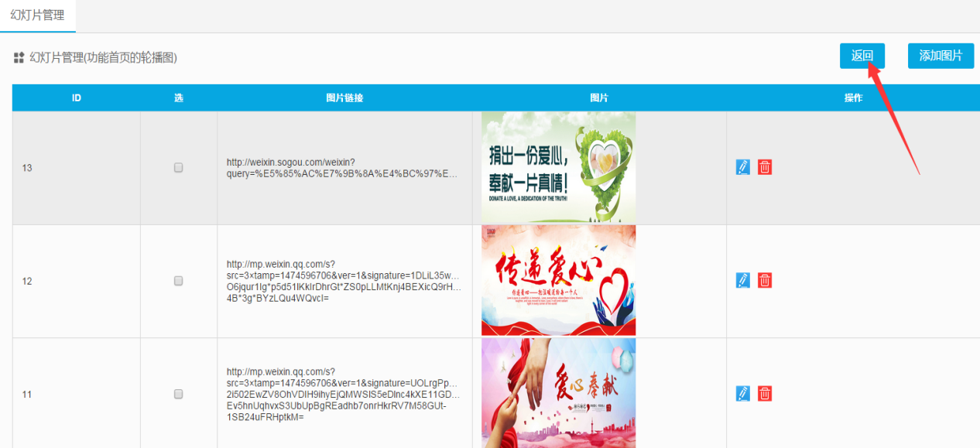Click the 图片链接 column header
The image size is (980, 448).
(344, 98)
